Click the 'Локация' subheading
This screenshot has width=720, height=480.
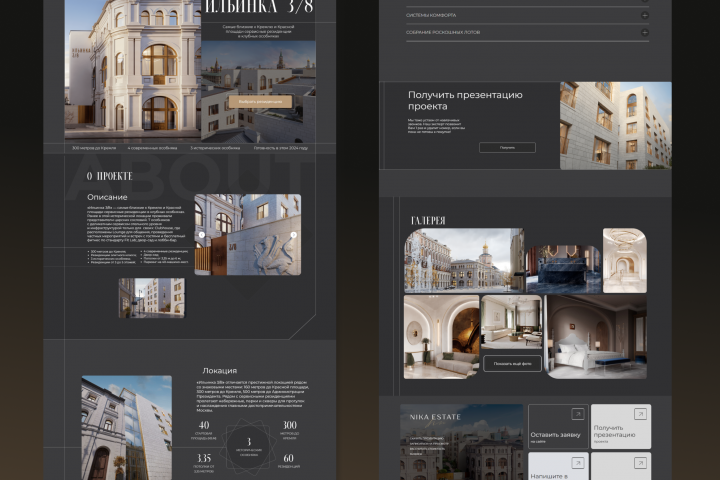point(219,370)
